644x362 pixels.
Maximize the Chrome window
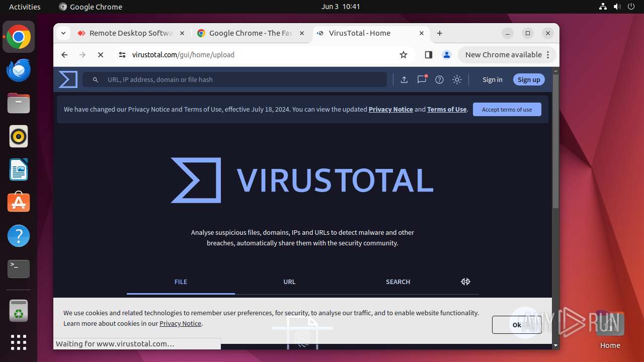pyautogui.click(x=528, y=33)
